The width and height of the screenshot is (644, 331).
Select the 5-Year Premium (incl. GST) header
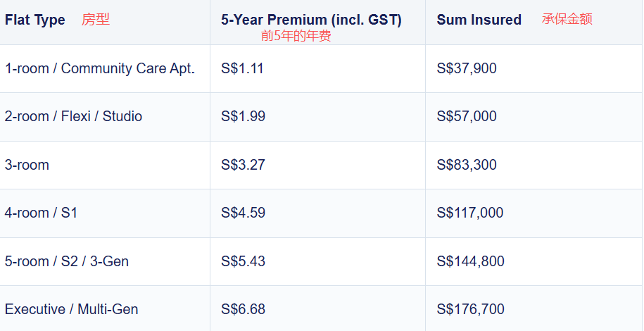(x=311, y=20)
